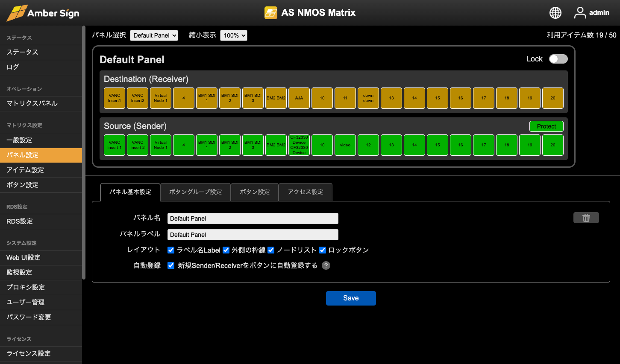This screenshot has width=620, height=364.
Task: Click the Amber Sign logo
Action: tap(43, 13)
